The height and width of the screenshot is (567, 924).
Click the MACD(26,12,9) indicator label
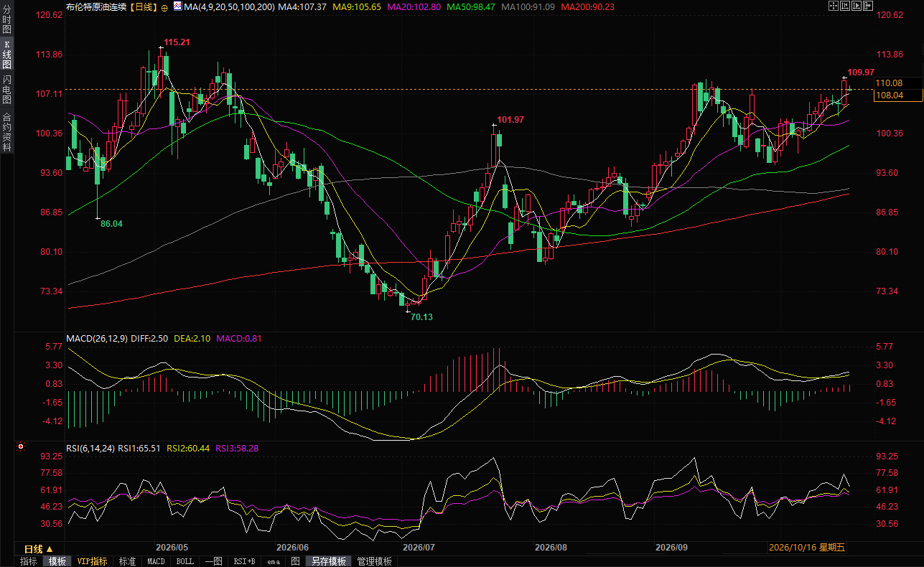(x=96, y=338)
